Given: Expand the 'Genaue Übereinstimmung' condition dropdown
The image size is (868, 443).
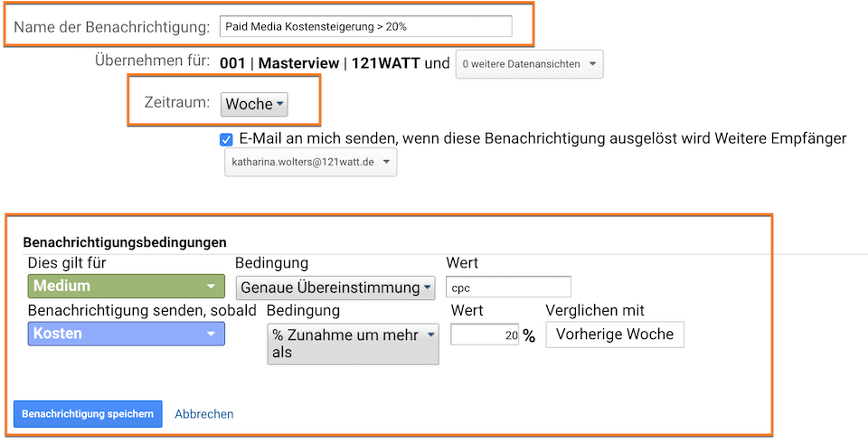Looking at the screenshot, I should tap(335, 287).
